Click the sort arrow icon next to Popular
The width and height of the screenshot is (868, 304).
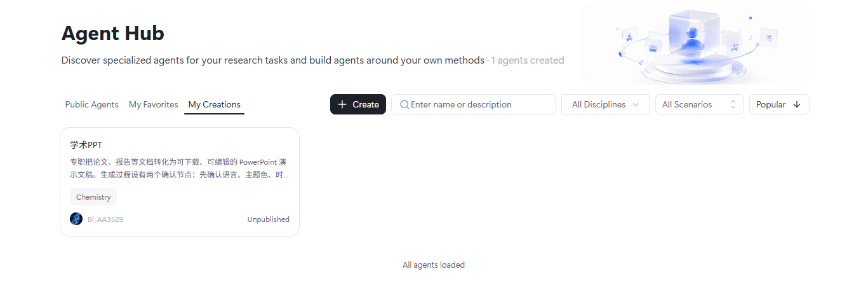pos(797,104)
